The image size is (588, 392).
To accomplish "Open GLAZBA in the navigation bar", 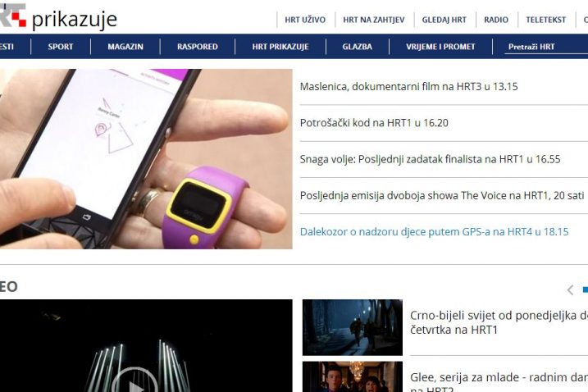I will 357,47.
